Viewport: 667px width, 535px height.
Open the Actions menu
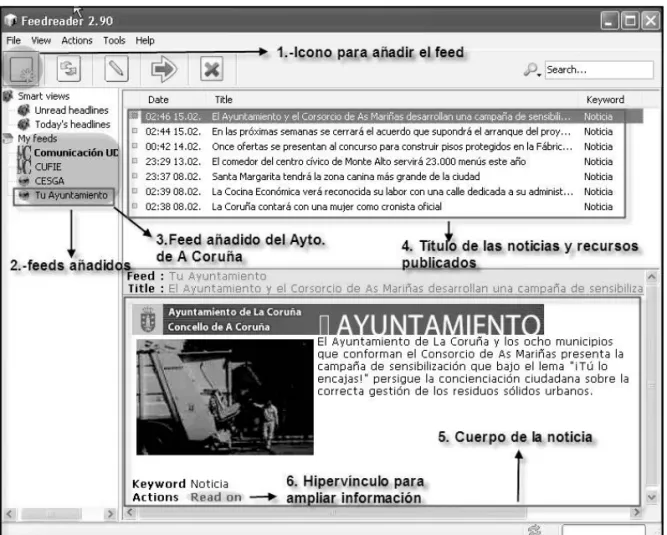click(x=77, y=40)
